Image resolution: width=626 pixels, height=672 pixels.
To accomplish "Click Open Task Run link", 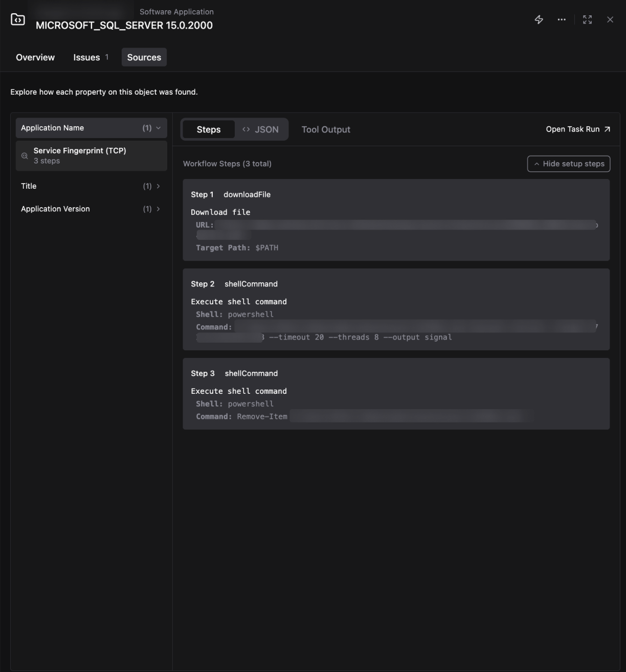I will pyautogui.click(x=578, y=129).
